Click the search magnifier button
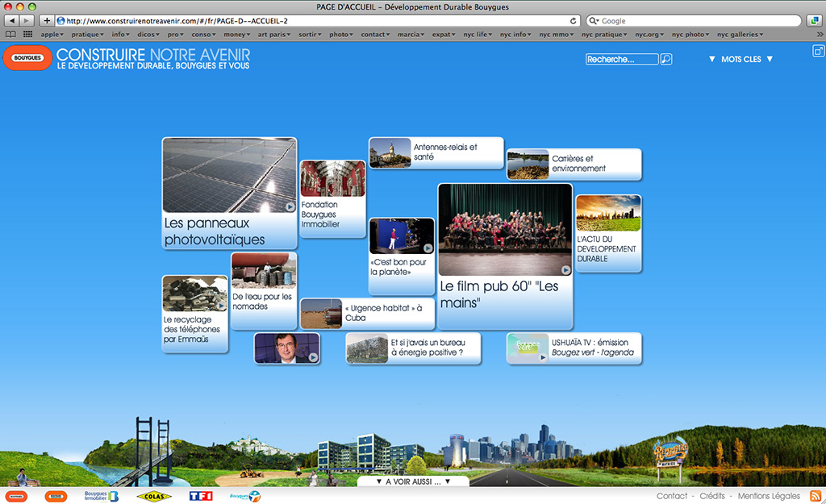This screenshot has height=504, width=826. pos(666,59)
